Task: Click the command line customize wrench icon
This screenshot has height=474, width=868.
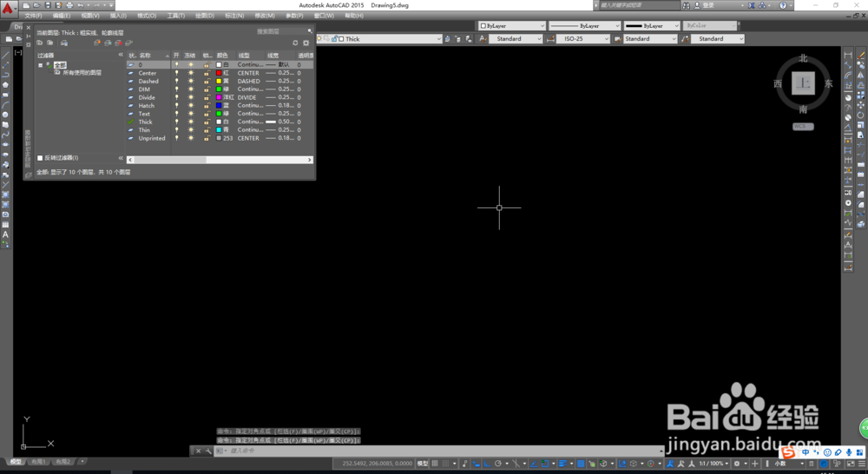Action: pyautogui.click(x=208, y=451)
